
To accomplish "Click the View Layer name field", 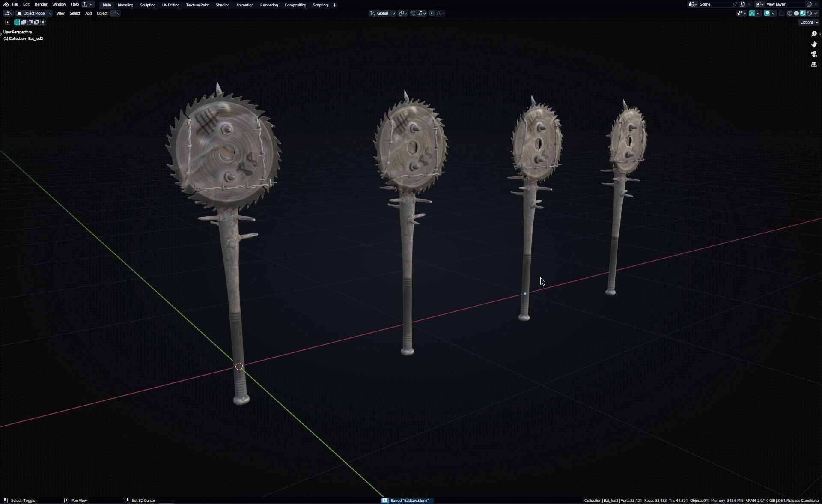I will click(785, 4).
